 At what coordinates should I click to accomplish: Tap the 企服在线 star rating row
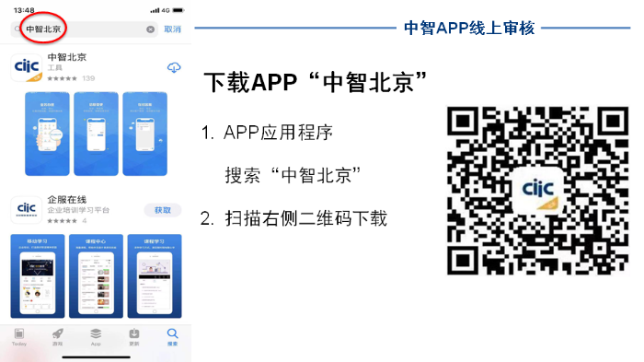67,221
